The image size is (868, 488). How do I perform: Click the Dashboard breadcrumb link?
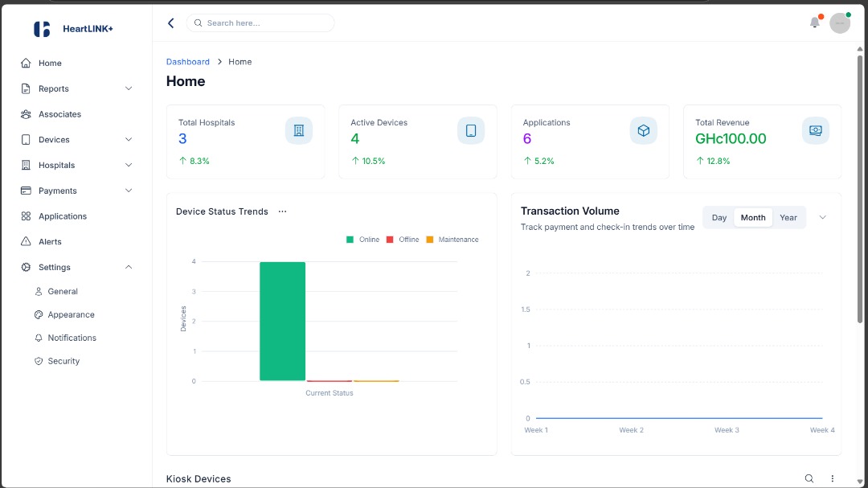[187, 62]
